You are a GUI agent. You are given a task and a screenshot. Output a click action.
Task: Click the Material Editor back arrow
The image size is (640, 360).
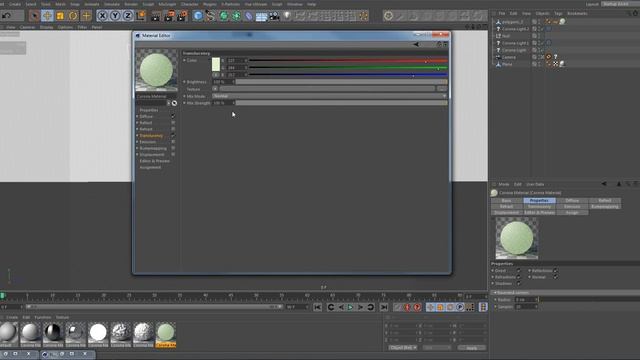coord(416,44)
